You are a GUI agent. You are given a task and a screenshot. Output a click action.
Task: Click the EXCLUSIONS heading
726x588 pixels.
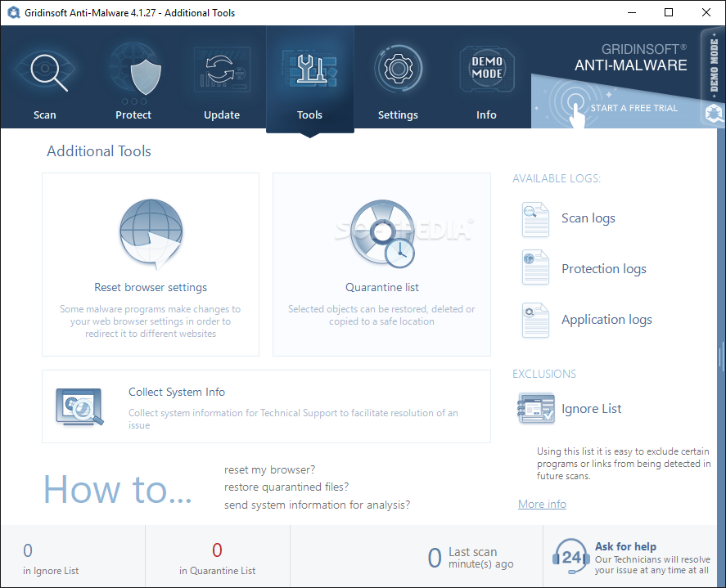(x=544, y=374)
